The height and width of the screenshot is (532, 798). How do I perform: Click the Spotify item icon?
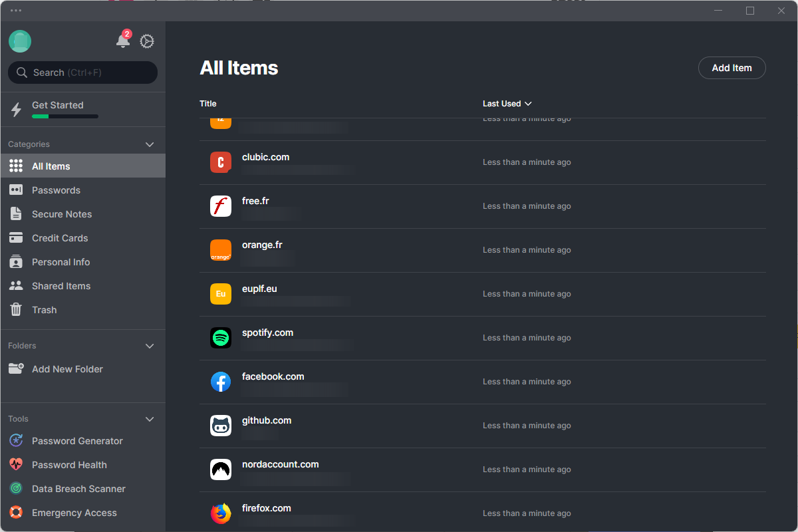221,338
